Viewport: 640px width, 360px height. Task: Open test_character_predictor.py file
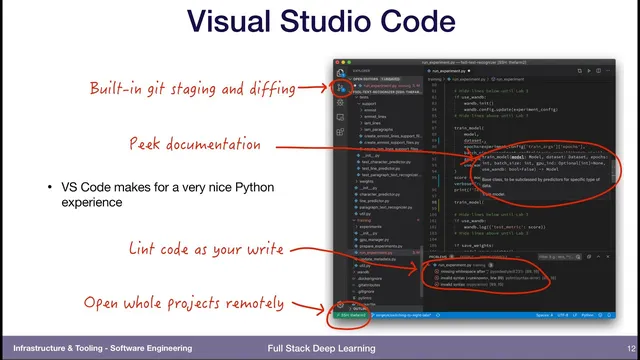386,162
